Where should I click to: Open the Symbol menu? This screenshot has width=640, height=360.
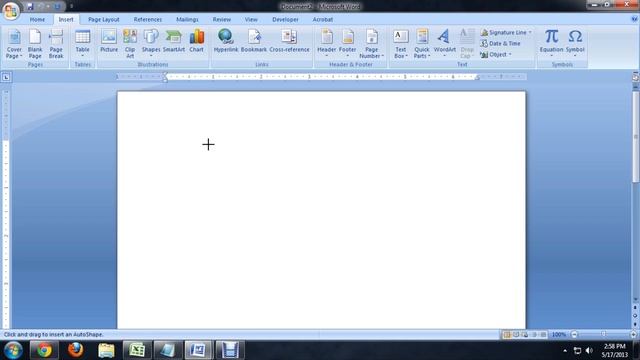click(x=575, y=43)
